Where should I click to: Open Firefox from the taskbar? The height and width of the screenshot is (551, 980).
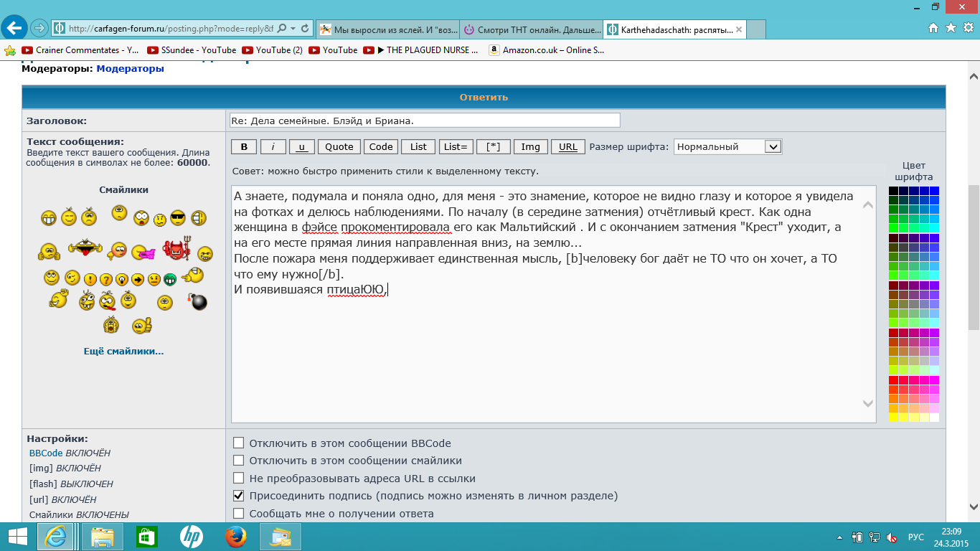(x=235, y=537)
